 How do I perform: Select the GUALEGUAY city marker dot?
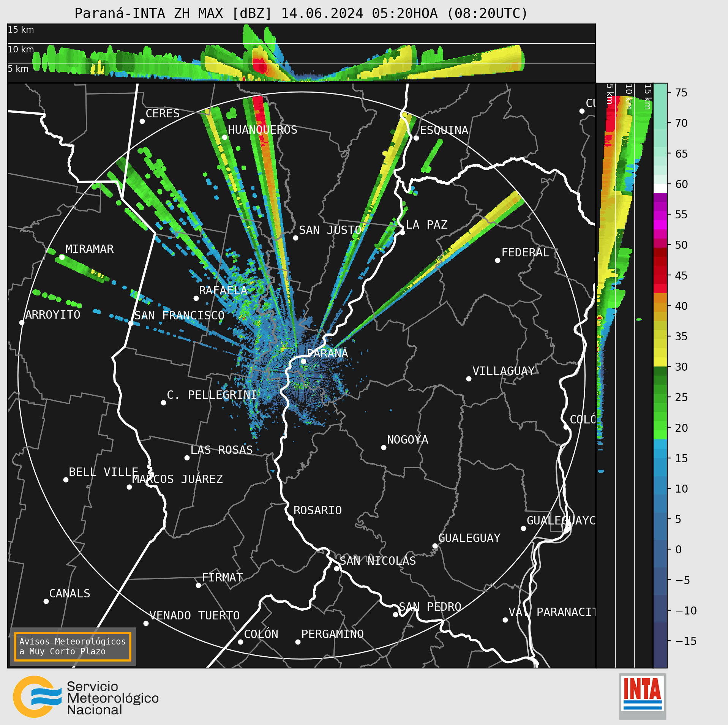pyautogui.click(x=435, y=546)
